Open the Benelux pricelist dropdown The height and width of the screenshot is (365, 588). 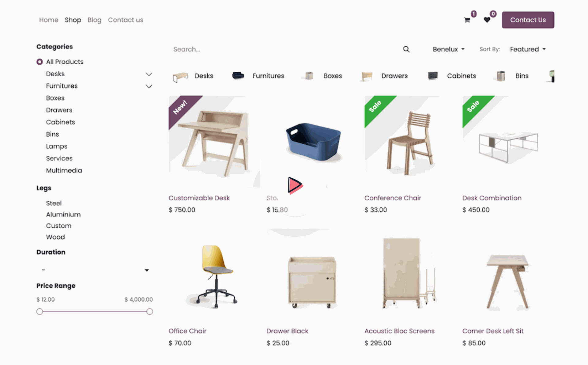pyautogui.click(x=449, y=49)
